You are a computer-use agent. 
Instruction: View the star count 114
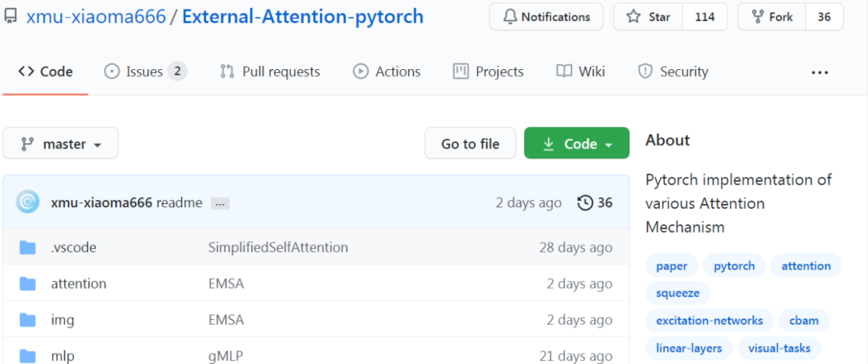click(x=704, y=17)
